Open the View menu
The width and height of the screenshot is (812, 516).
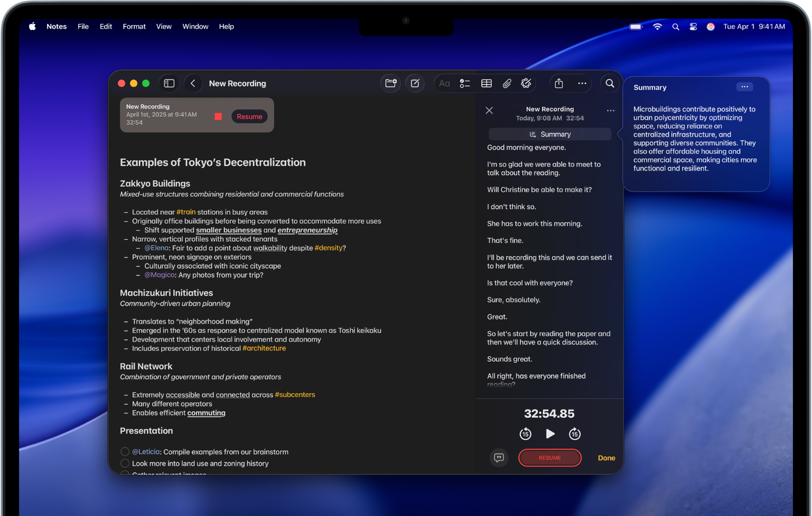click(164, 27)
